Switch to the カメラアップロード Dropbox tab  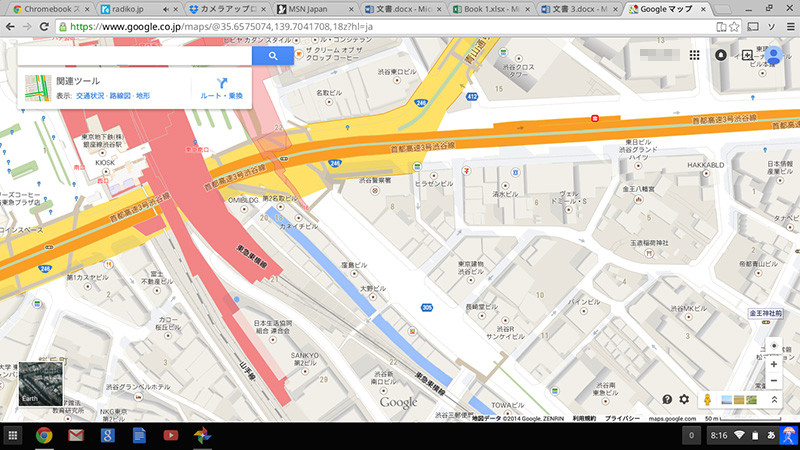(x=227, y=9)
